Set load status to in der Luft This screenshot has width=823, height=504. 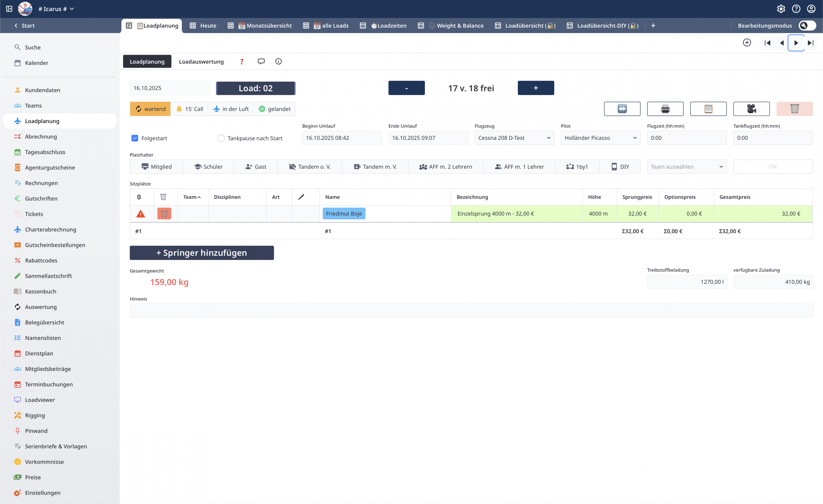pyautogui.click(x=231, y=109)
